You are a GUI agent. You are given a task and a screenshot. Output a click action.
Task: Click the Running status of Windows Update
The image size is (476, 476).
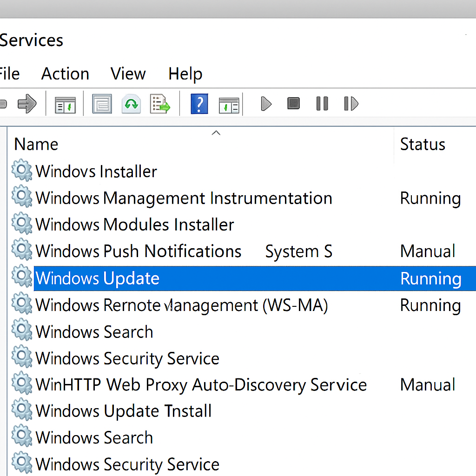(x=431, y=279)
